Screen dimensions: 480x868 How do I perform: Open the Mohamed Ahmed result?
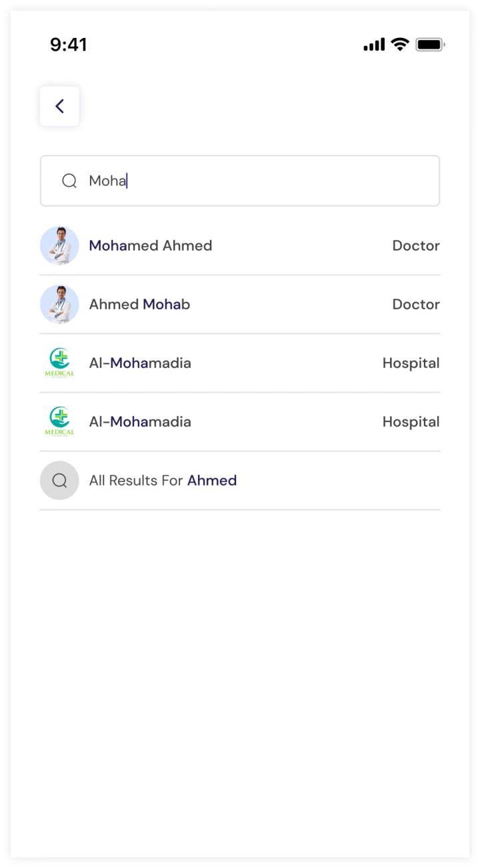click(151, 245)
